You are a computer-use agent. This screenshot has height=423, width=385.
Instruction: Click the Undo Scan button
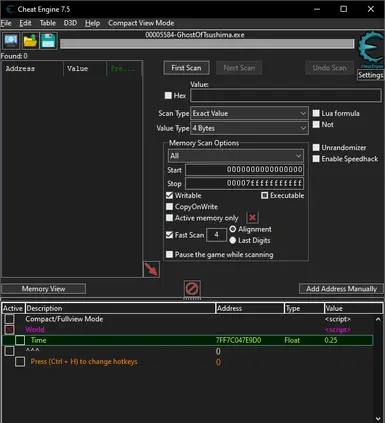point(329,68)
